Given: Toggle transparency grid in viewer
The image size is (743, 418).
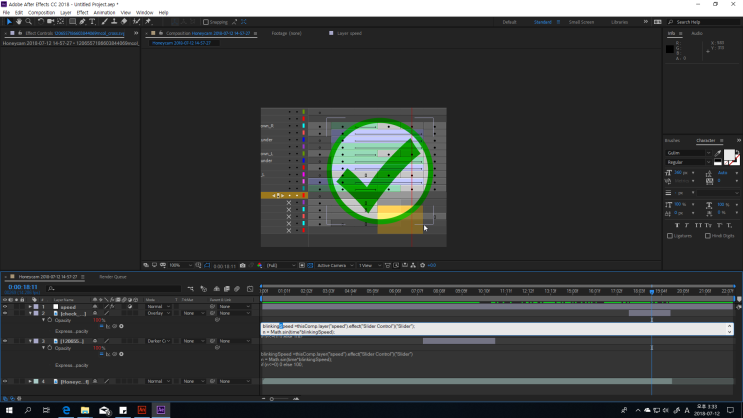Looking at the screenshot, I should [x=310, y=265].
